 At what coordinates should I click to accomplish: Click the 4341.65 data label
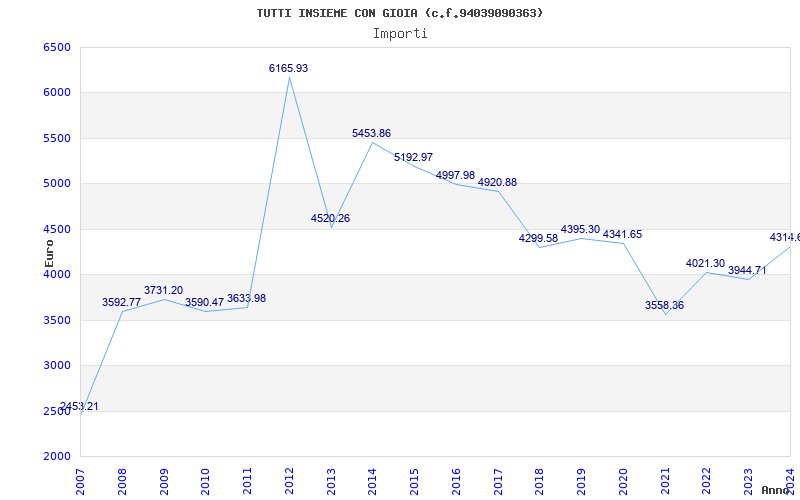point(622,235)
